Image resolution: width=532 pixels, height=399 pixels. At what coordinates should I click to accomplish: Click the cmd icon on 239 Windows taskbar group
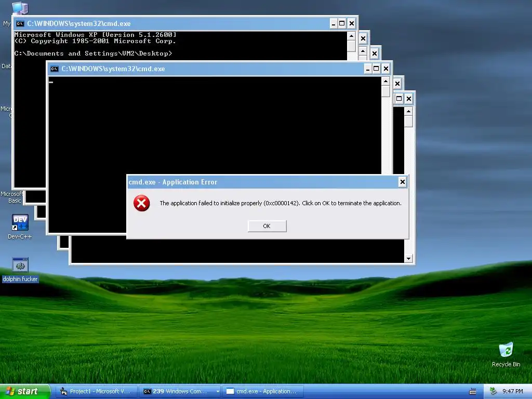pos(147,391)
